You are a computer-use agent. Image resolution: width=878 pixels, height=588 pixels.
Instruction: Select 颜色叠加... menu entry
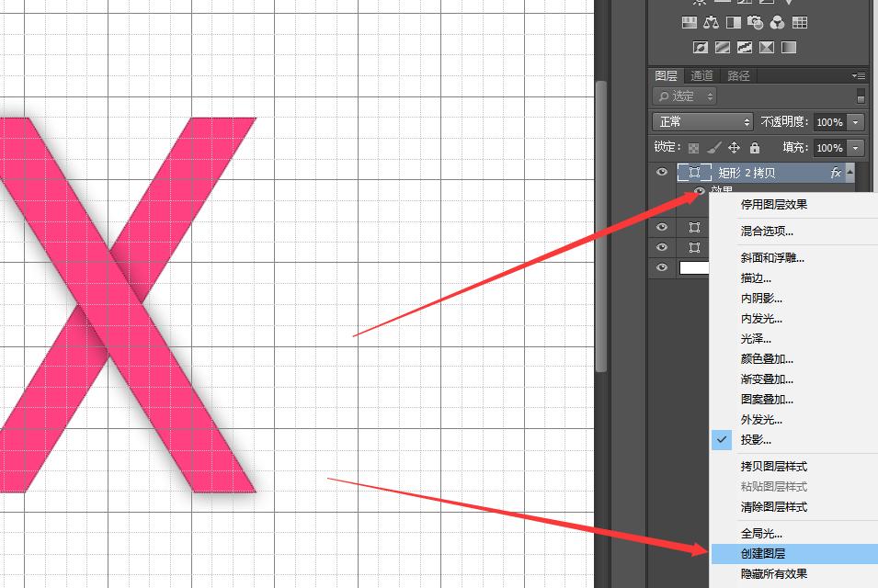[794, 359]
